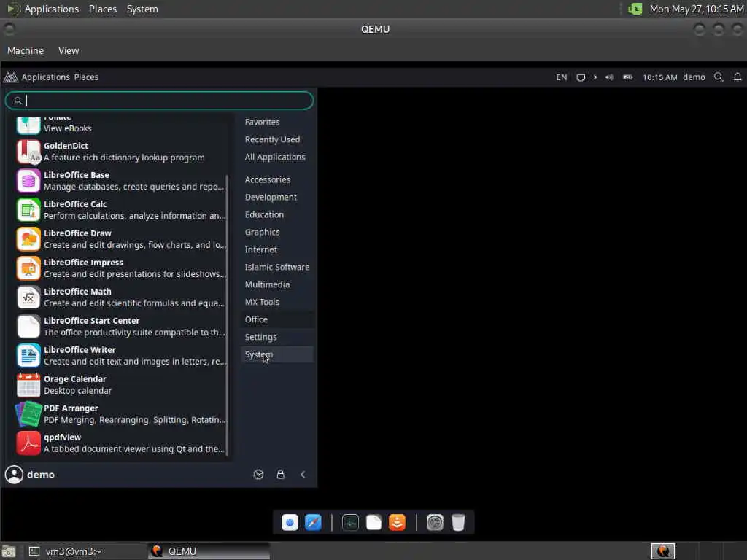Viewport: 747px width, 560px height.
Task: Open guest Applications menu button
Action: click(37, 77)
